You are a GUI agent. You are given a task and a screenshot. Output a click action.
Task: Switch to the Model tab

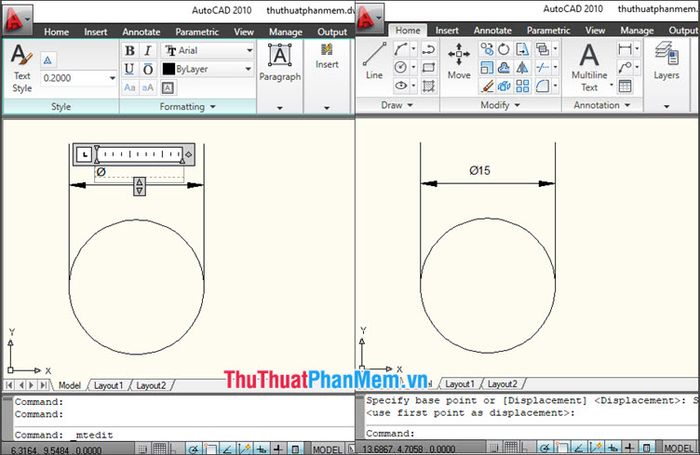(69, 385)
